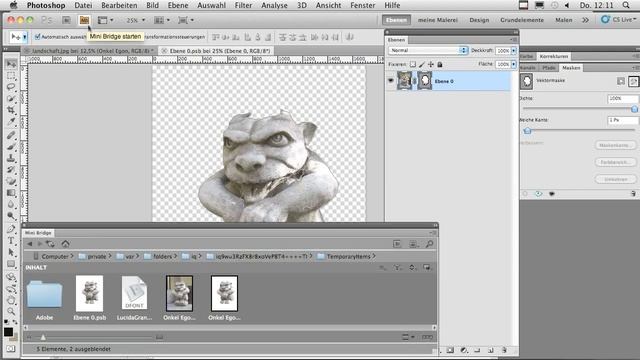The image size is (640, 360).
Task: Open the Ebene menu
Action: click(x=178, y=5)
